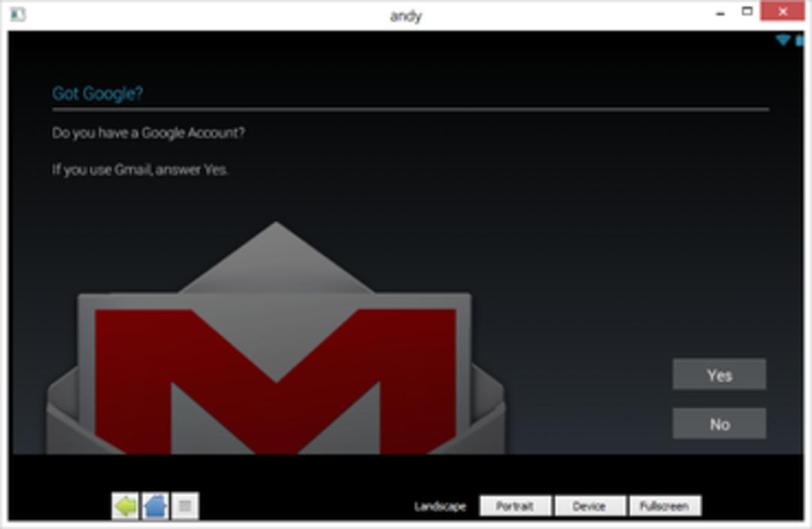
Task: Open the Android menu icon
Action: 185,506
